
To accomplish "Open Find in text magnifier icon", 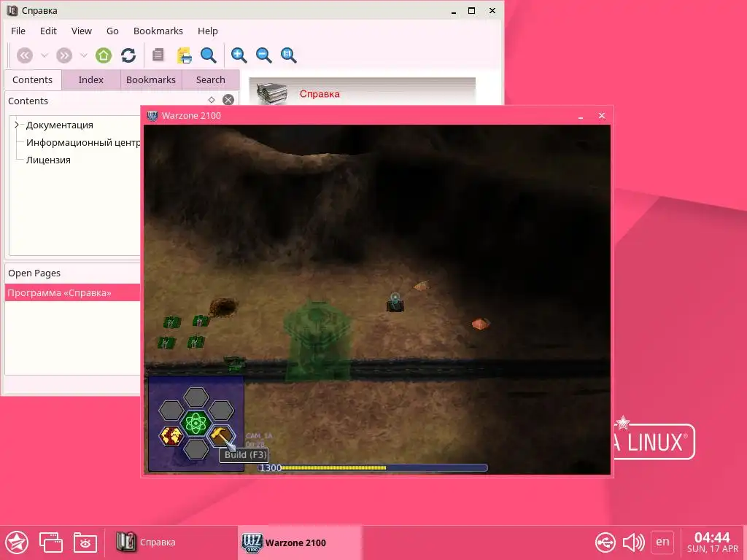I will tap(208, 55).
